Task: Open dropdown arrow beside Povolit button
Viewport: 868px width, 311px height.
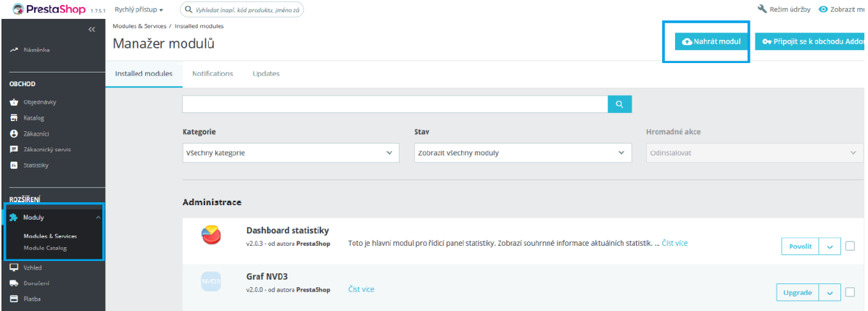Action: [x=830, y=246]
